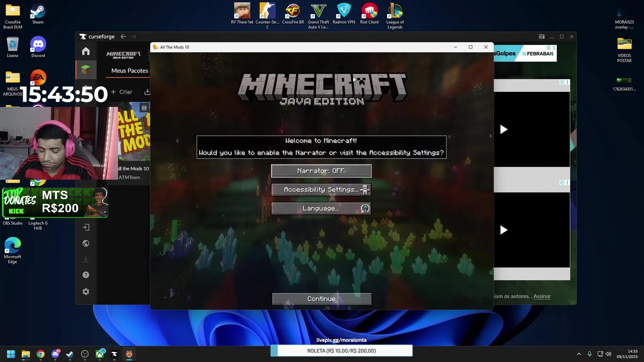Click Continue on the welcome screen
This screenshot has width=644, height=362.
(x=321, y=299)
